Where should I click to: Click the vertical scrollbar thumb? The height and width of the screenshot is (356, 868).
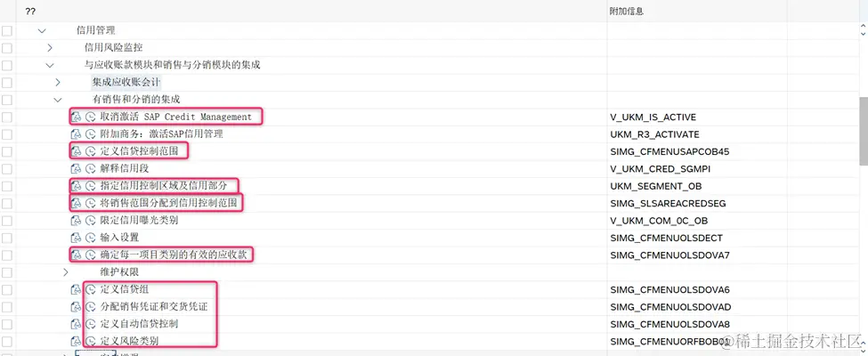tap(863, 131)
